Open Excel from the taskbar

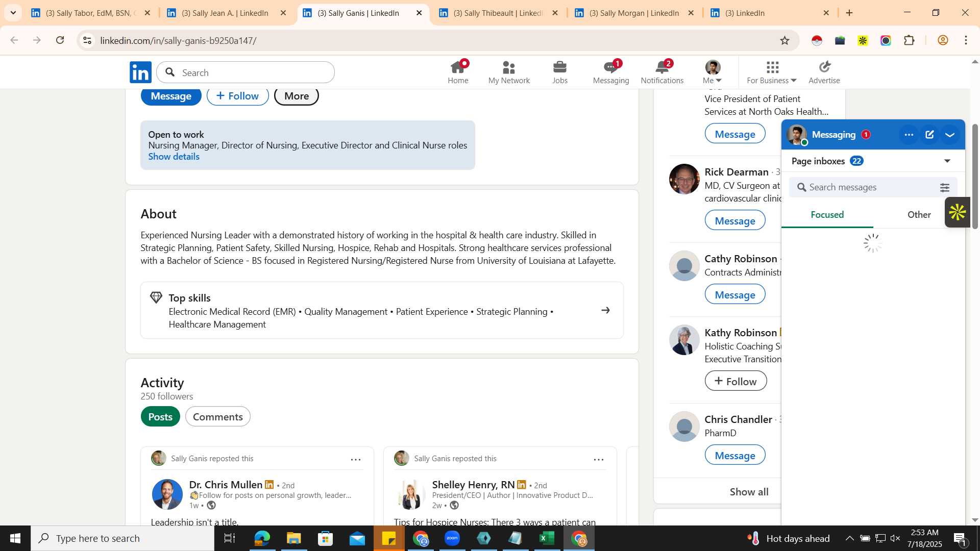(x=547, y=538)
